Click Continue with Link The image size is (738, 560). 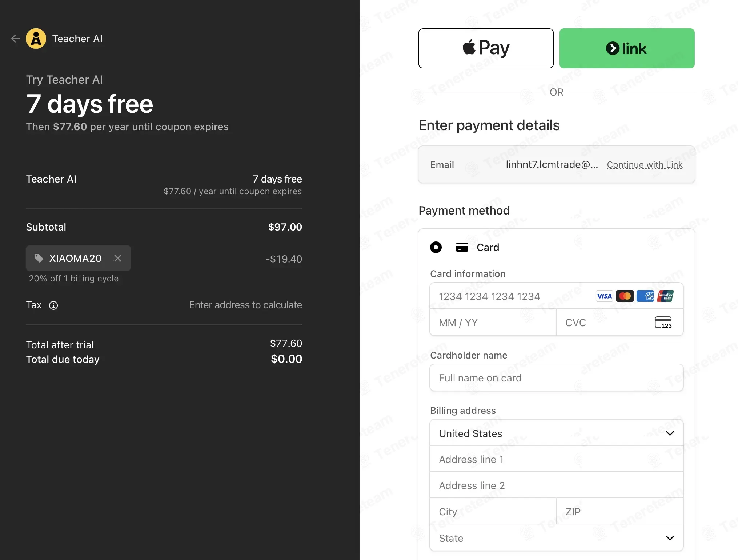pos(645,165)
